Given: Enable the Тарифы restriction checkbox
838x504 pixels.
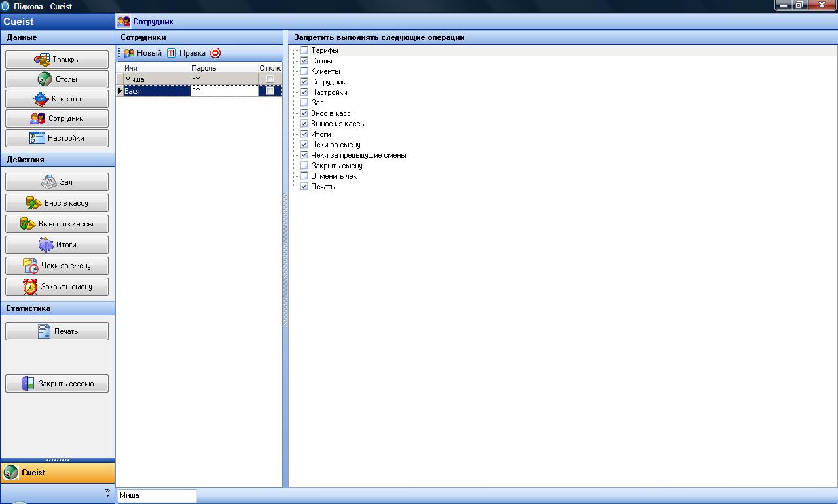Looking at the screenshot, I should tap(304, 50).
